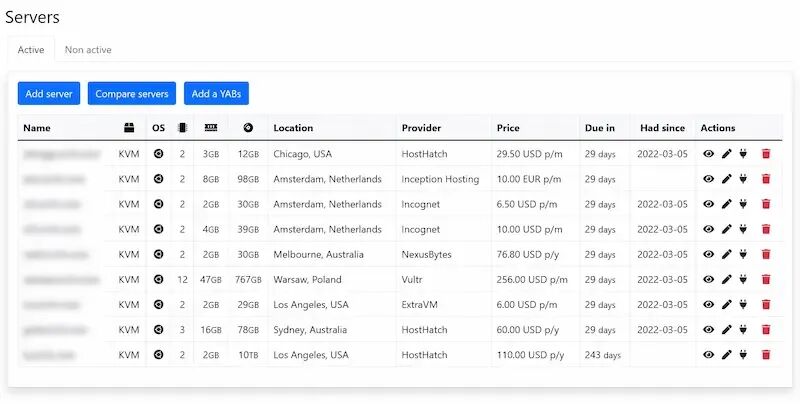
Task: Show details of 10.00 USD Incognet server
Action: pyautogui.click(x=708, y=229)
